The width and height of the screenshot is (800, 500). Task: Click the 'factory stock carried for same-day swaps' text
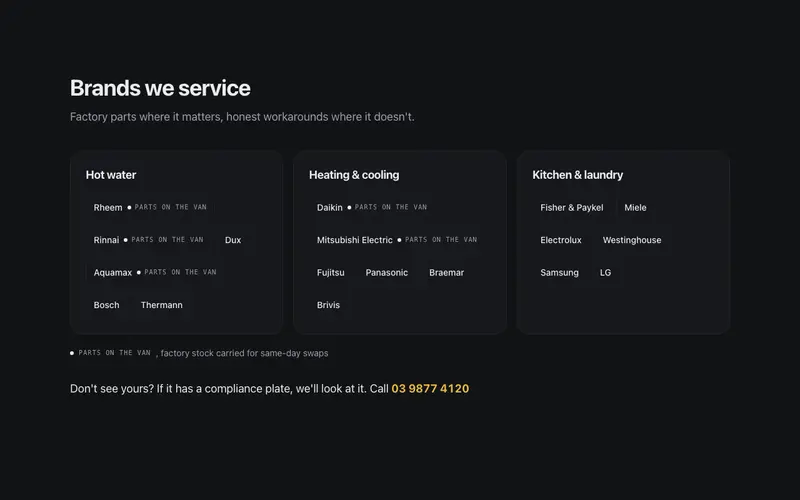[244, 353]
